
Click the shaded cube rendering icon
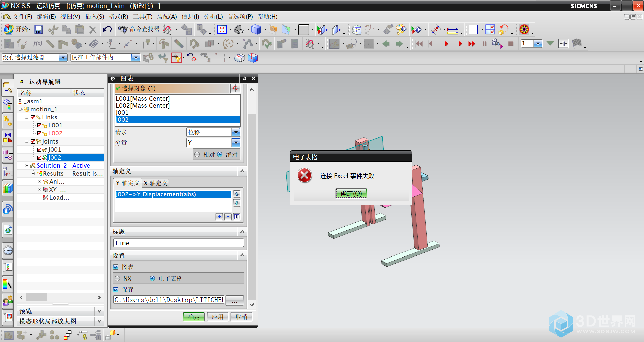(x=256, y=30)
